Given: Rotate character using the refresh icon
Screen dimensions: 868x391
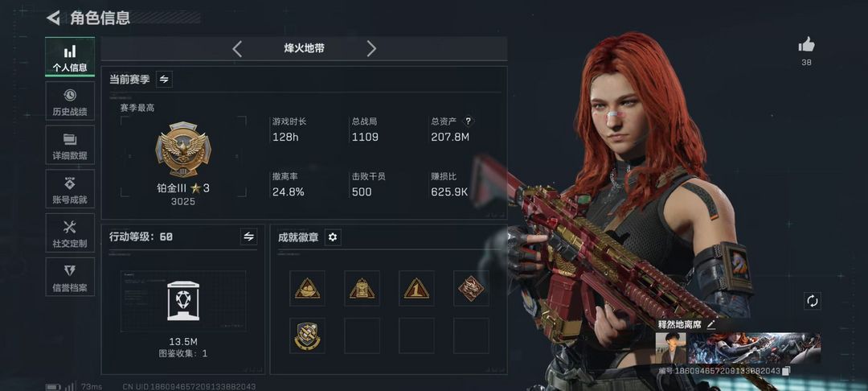Looking at the screenshot, I should [x=812, y=301].
